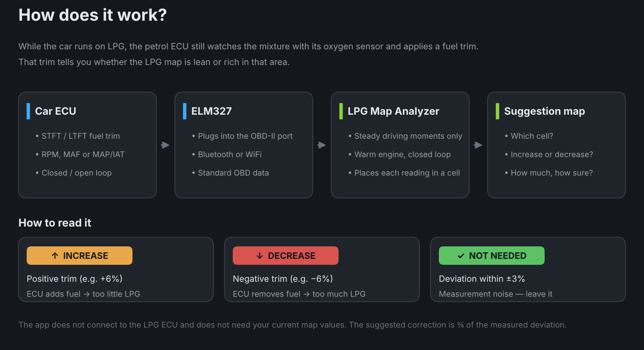
Task: Select the orange INCREASE badge
Action: (80, 256)
